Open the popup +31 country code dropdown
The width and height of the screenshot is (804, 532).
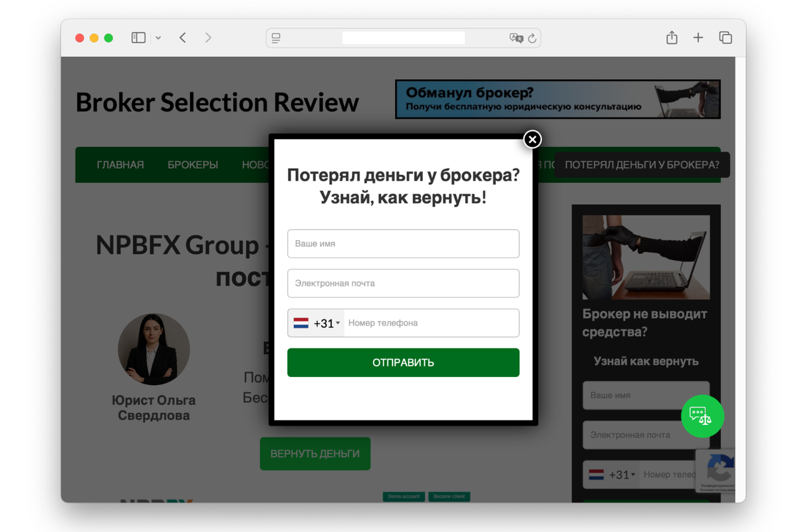point(317,323)
